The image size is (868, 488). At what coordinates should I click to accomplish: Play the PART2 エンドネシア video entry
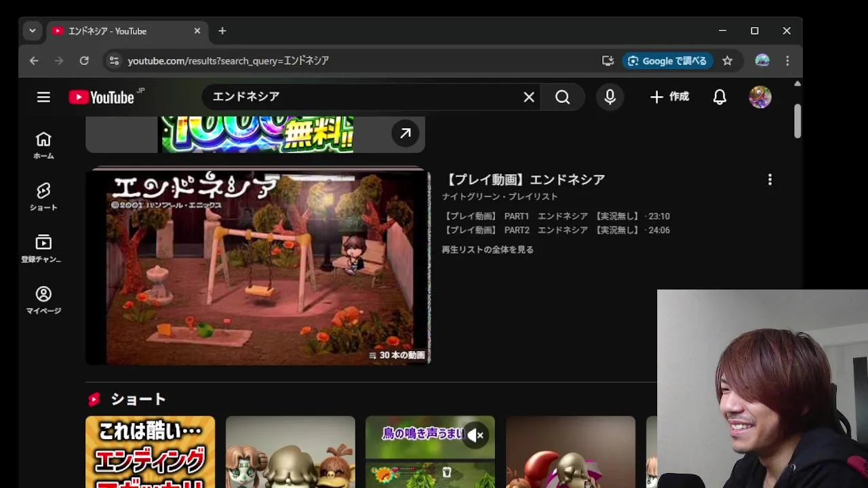point(555,230)
